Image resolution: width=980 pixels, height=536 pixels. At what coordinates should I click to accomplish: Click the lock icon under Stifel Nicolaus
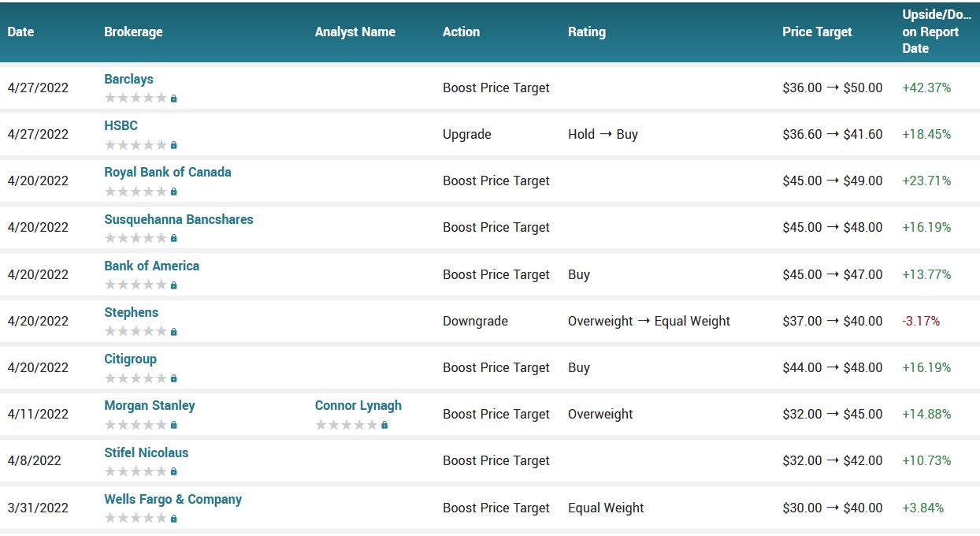[x=174, y=471]
